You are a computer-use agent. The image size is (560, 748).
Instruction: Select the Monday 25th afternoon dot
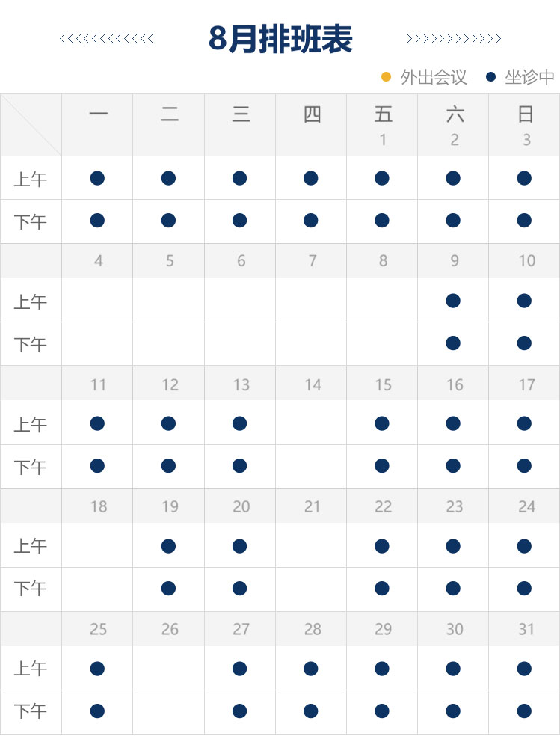tap(97, 711)
